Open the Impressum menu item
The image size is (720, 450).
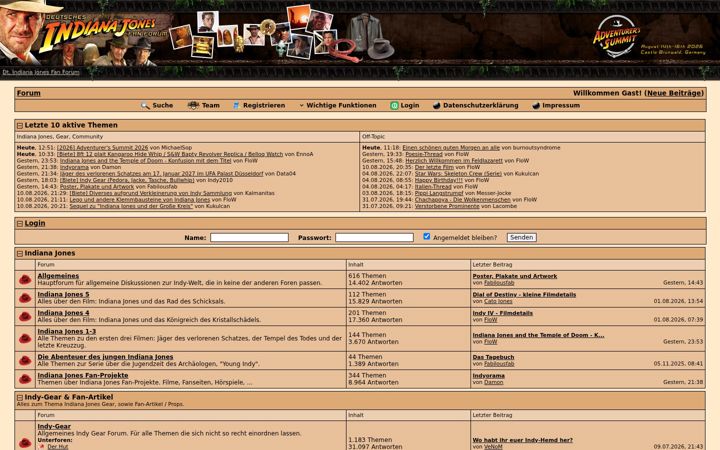coord(561,106)
